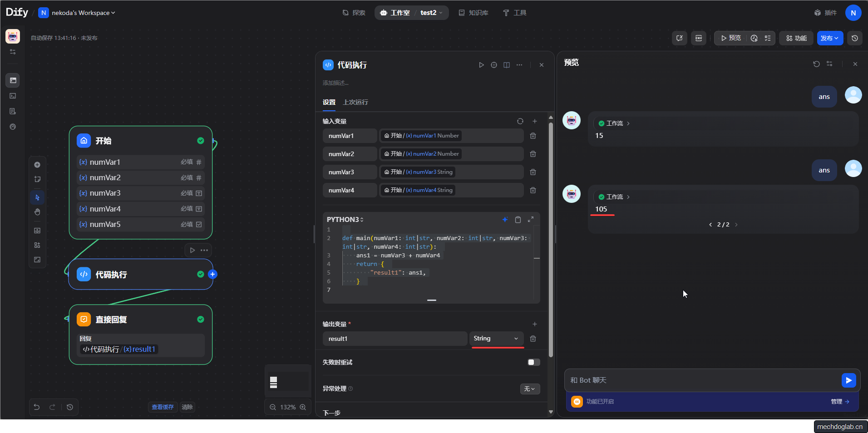Switch to the 上次运行 tab
This screenshot has height=433, width=868.
click(355, 103)
